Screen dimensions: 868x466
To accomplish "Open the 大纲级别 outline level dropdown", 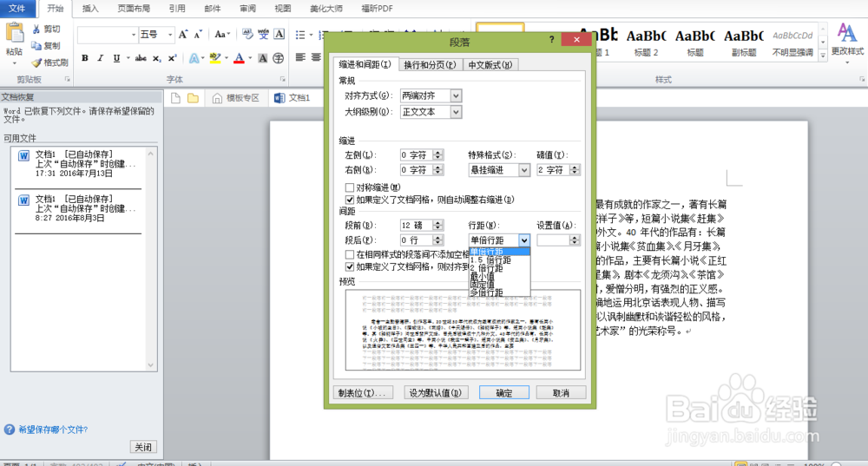I will pos(456,112).
